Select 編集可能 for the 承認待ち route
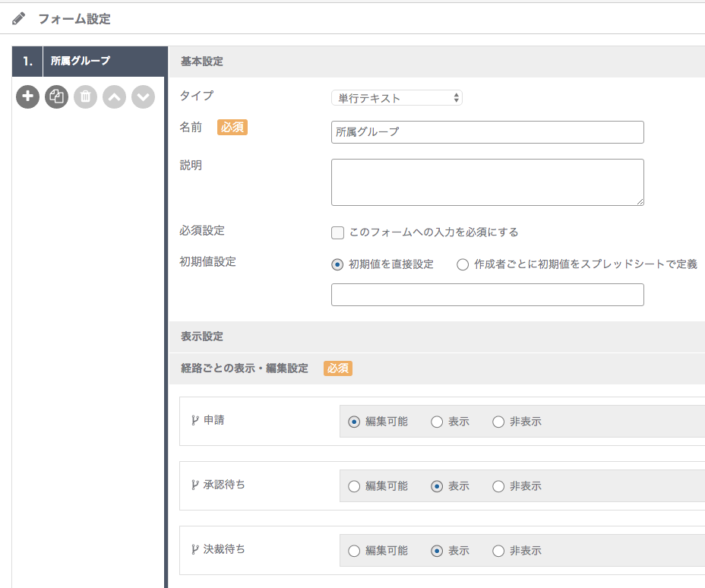Screen dimensions: 705x588 (354, 486)
